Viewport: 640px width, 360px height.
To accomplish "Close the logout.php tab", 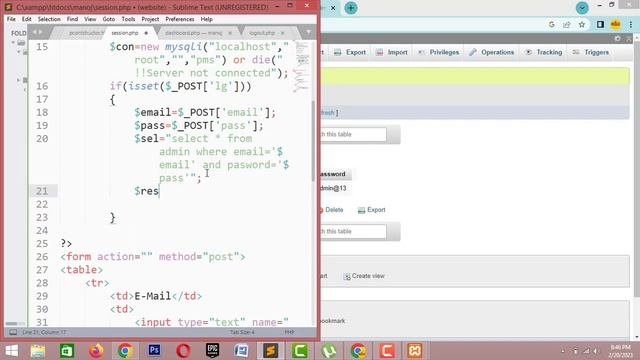I will [282, 33].
